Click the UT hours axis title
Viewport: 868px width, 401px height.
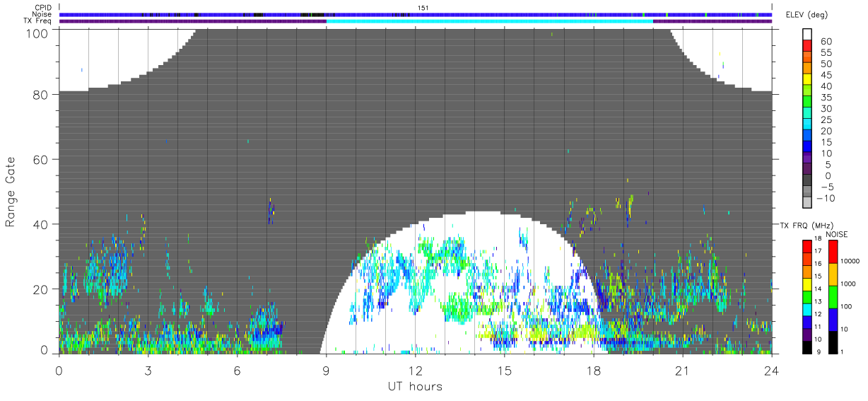414,386
